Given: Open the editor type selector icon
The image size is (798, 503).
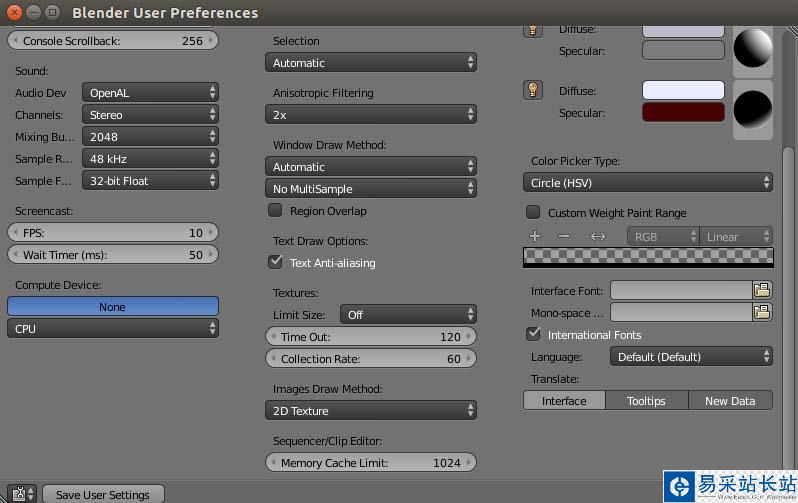Looking at the screenshot, I should [23, 494].
